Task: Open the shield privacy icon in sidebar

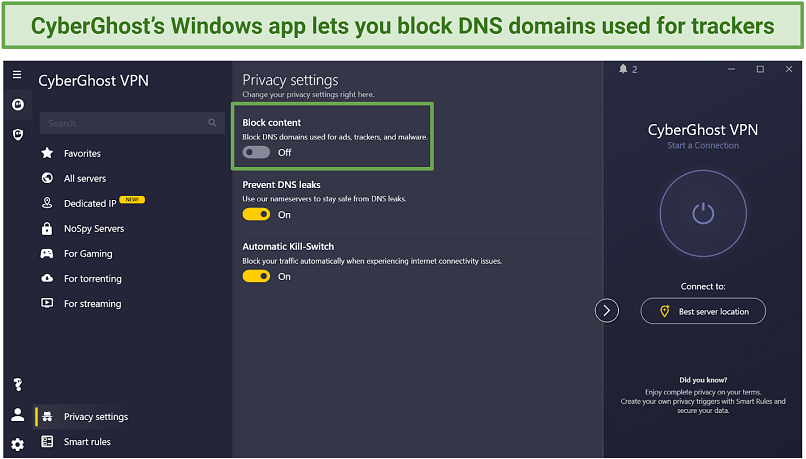Action: 17,135
